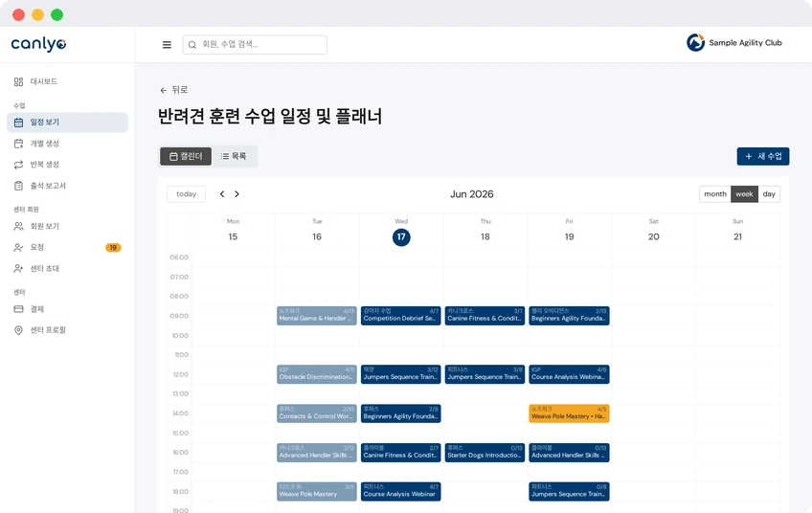This screenshot has width=812, height=513.
Task: Open Wednesday 18:00 Course Analysis Webinar event
Action: click(x=401, y=491)
